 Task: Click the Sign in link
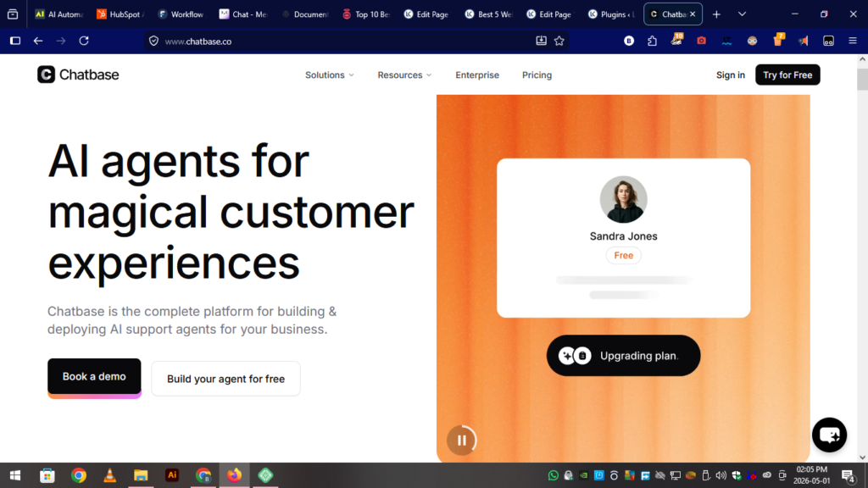730,75
